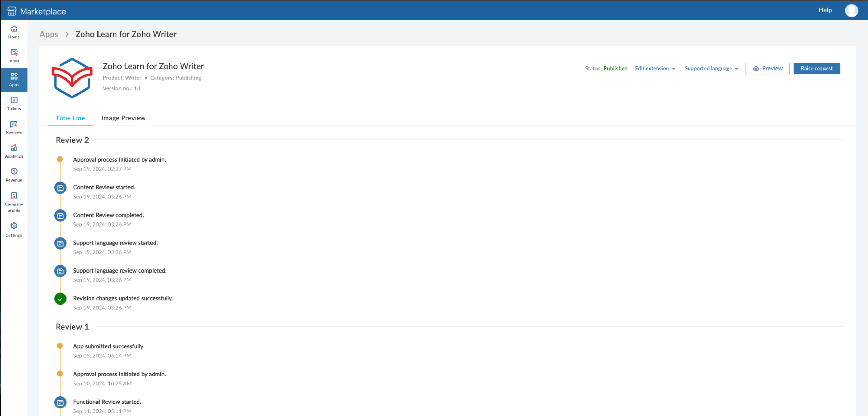Viewport: 868px width, 416px height.
Task: Switch to the Image Preview tab
Action: click(x=123, y=118)
